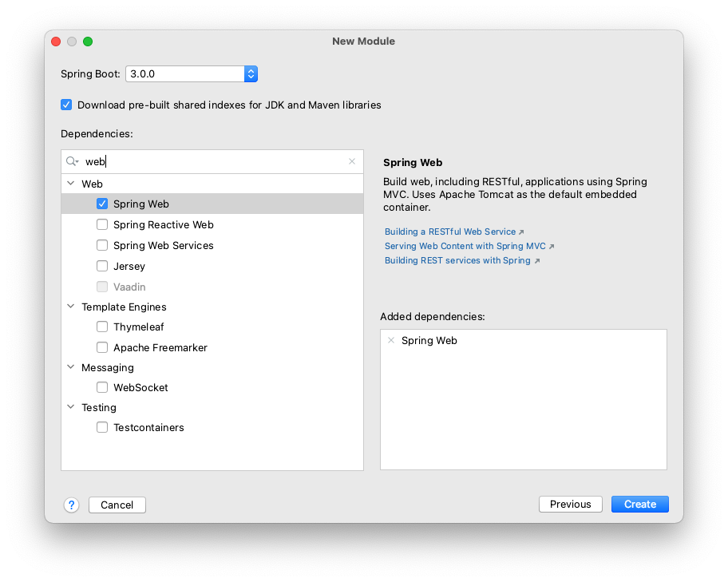Click the Testcontainers label
Screen dimensions: 728x582
point(148,427)
